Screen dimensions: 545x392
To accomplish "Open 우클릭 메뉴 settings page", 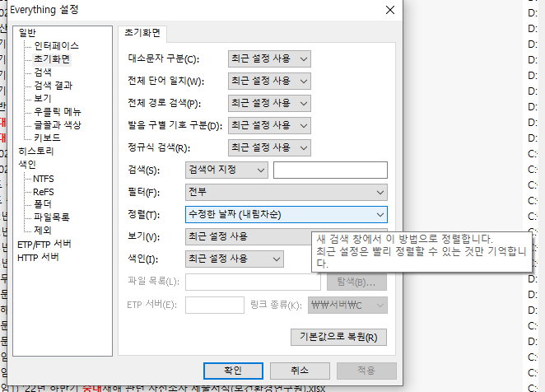I will coord(58,112).
